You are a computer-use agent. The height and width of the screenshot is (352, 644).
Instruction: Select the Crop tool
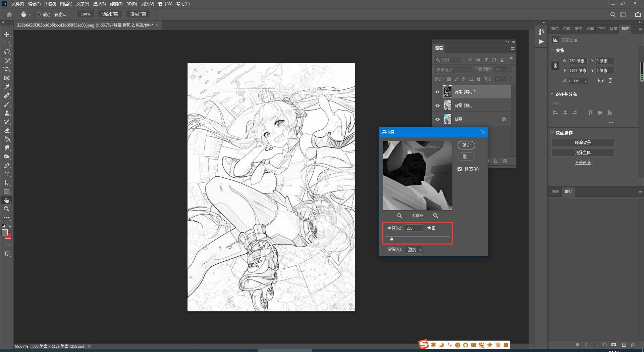point(7,69)
